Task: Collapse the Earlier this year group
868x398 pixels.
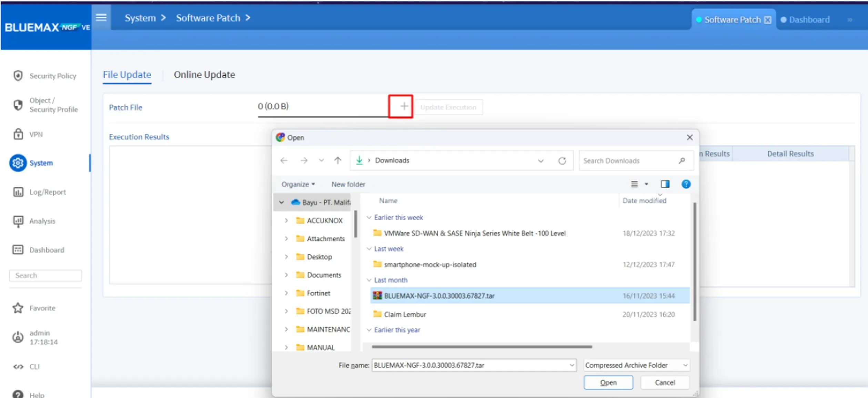Action: [x=369, y=330]
